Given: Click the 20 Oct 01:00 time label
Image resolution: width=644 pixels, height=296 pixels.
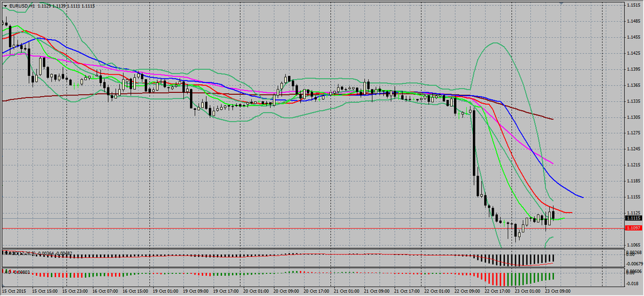Looking at the screenshot, I should click(x=255, y=291).
